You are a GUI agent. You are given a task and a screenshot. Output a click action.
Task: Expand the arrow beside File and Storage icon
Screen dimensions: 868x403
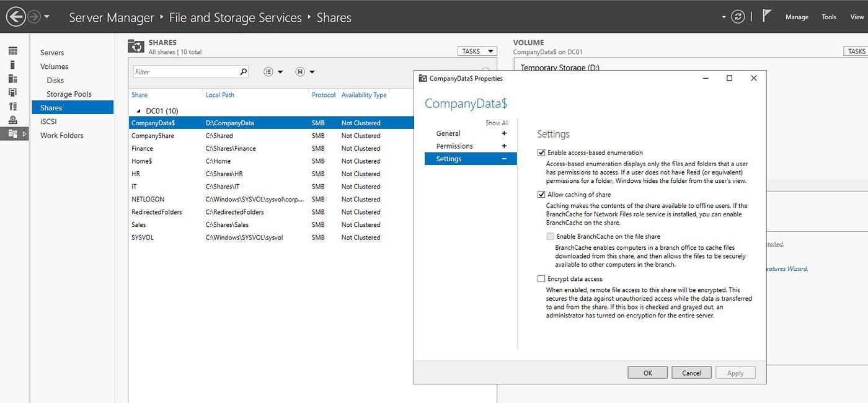click(25, 134)
